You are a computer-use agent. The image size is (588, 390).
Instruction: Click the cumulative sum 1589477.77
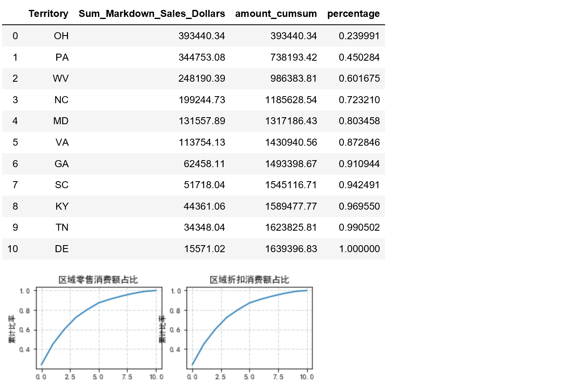291,206
